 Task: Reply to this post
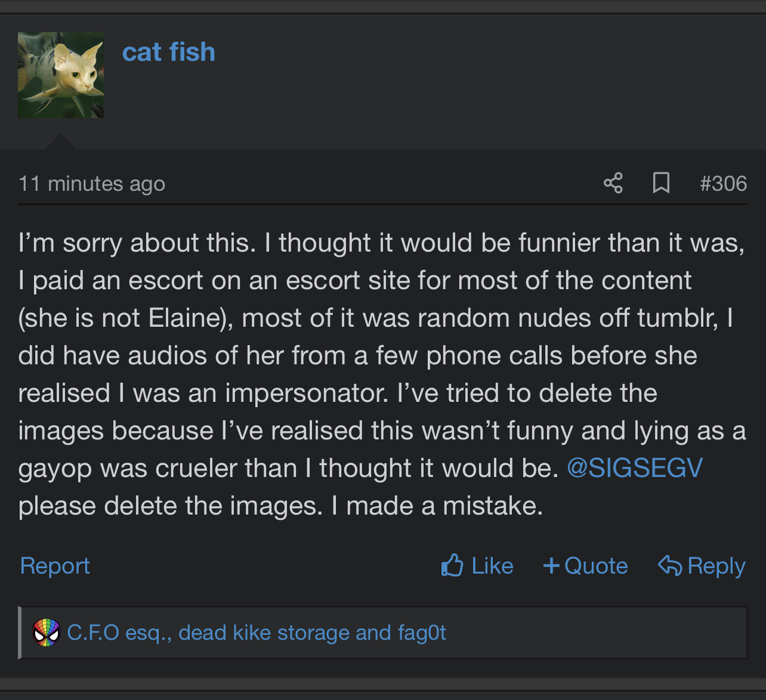pos(716,565)
